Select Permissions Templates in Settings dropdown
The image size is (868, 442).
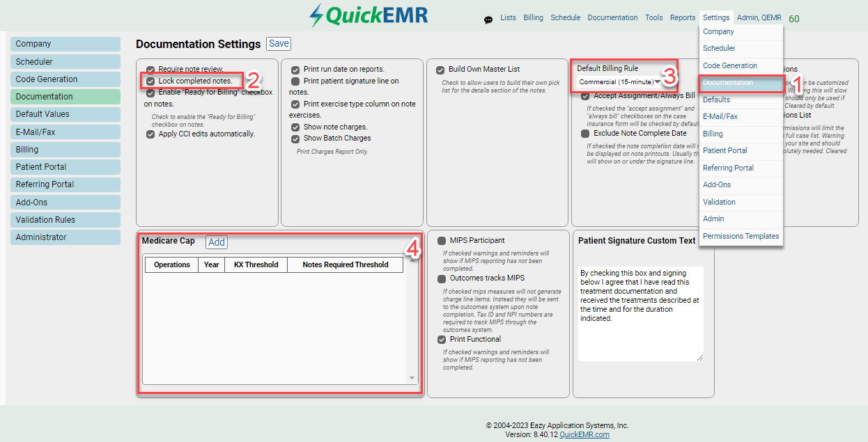[x=741, y=236]
